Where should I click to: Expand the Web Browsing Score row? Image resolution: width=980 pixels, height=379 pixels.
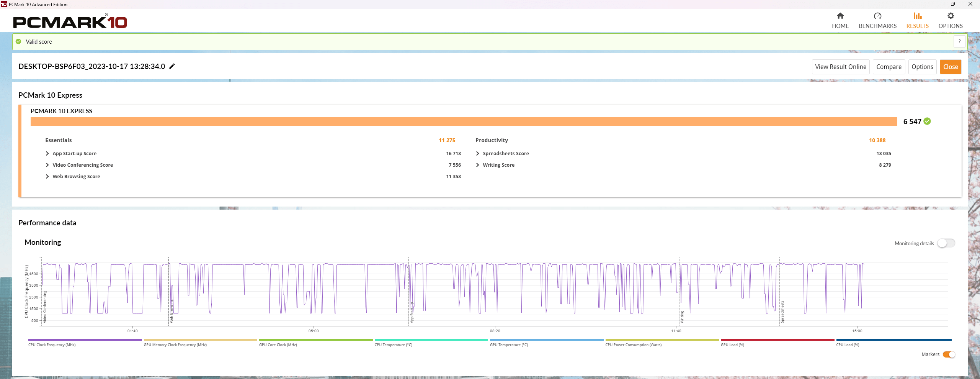(x=47, y=177)
